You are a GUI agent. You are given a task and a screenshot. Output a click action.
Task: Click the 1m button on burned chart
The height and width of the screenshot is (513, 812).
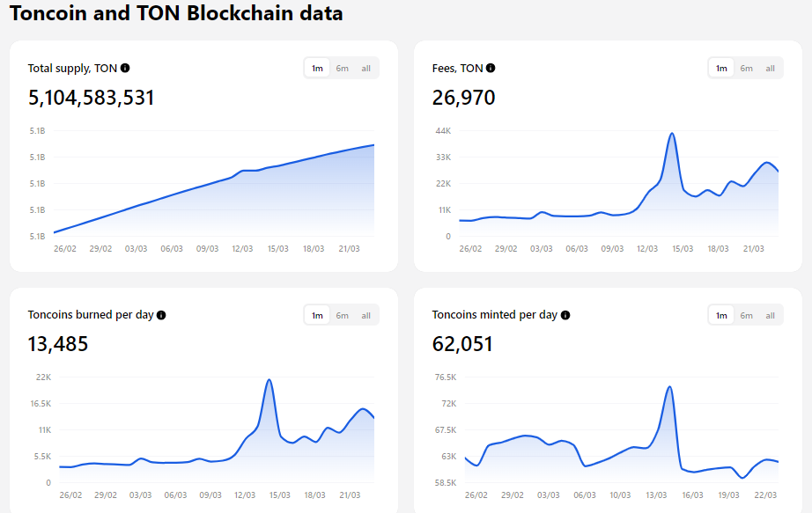pyautogui.click(x=316, y=314)
